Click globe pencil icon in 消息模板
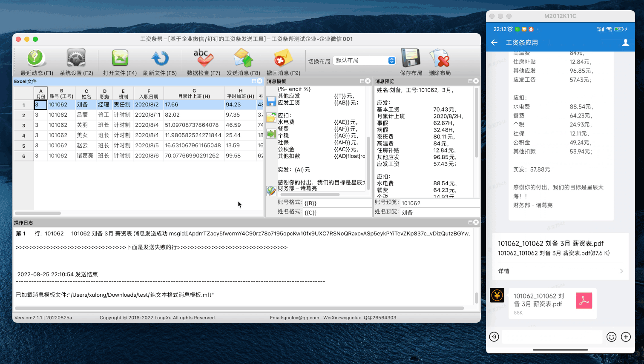 pos(271,191)
